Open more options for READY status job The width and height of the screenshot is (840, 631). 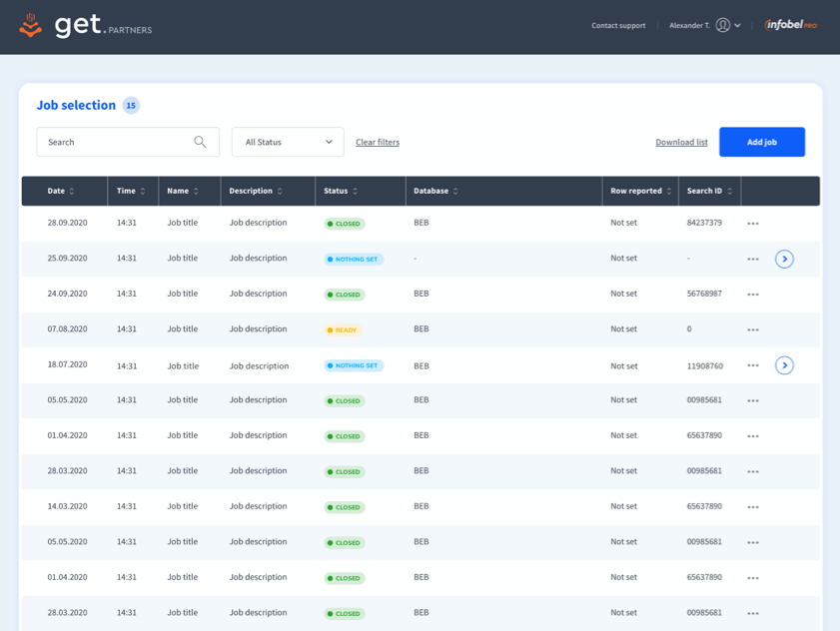[753, 329]
